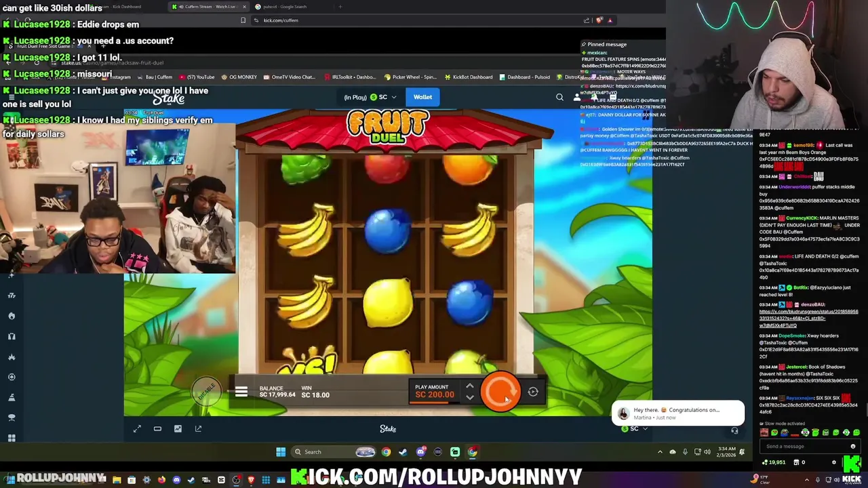Open the Stake Wallet button
The width and height of the screenshot is (868, 488).
[422, 97]
